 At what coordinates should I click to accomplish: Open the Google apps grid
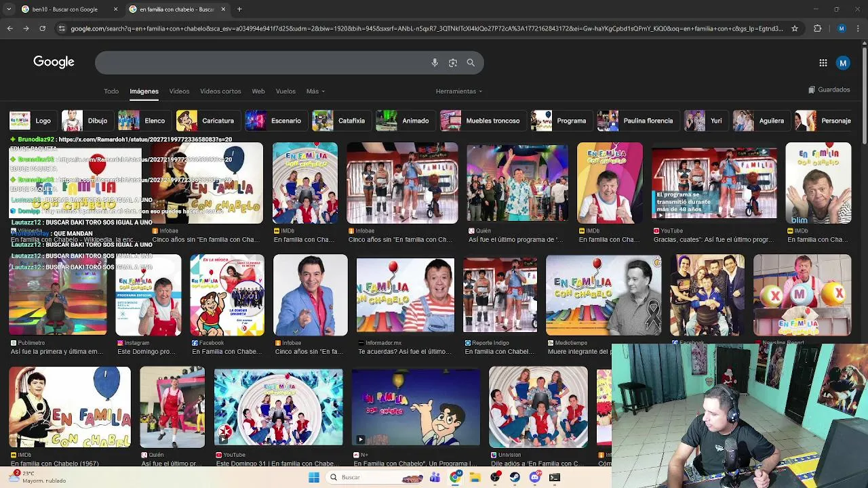click(x=823, y=63)
